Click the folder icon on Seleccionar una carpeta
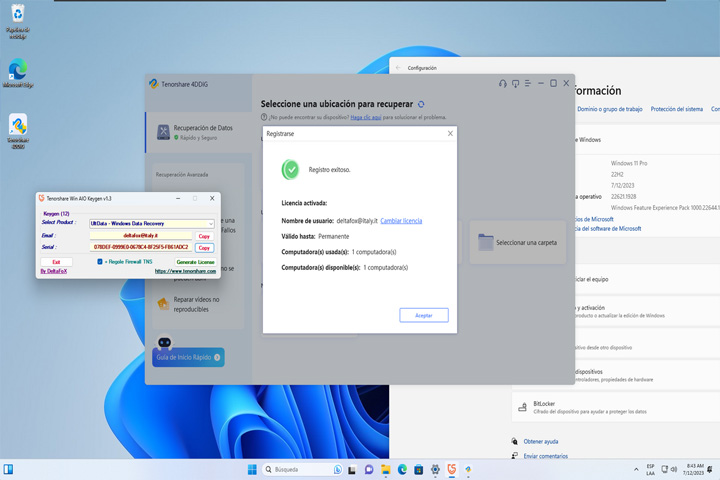 pos(485,242)
